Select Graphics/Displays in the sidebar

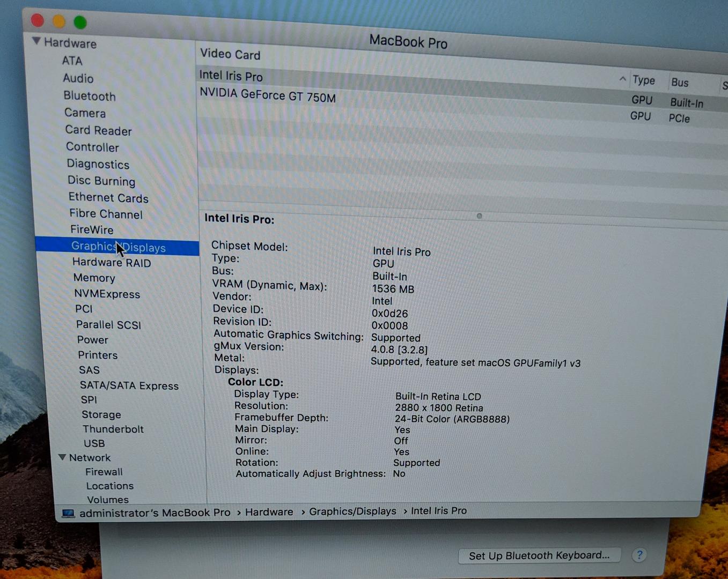(117, 247)
